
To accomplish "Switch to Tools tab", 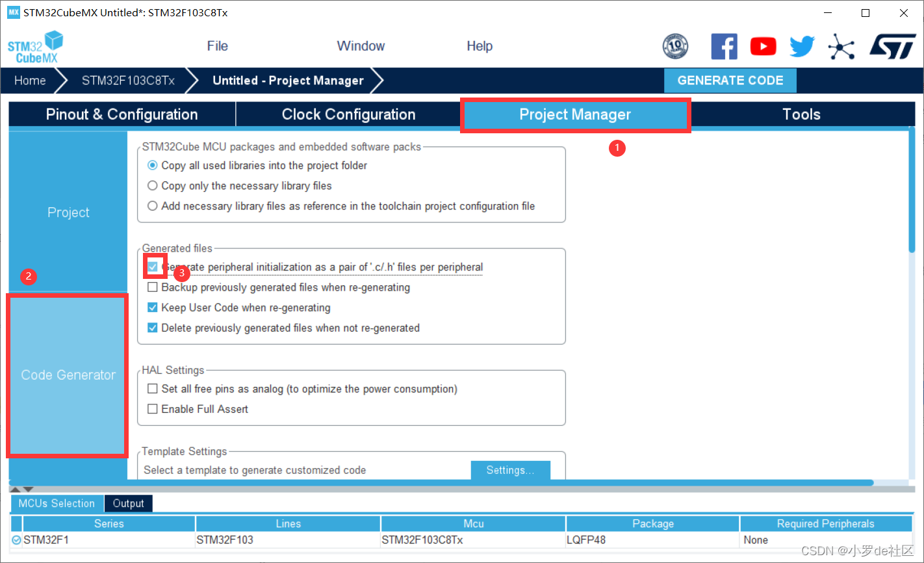I will pyautogui.click(x=801, y=114).
